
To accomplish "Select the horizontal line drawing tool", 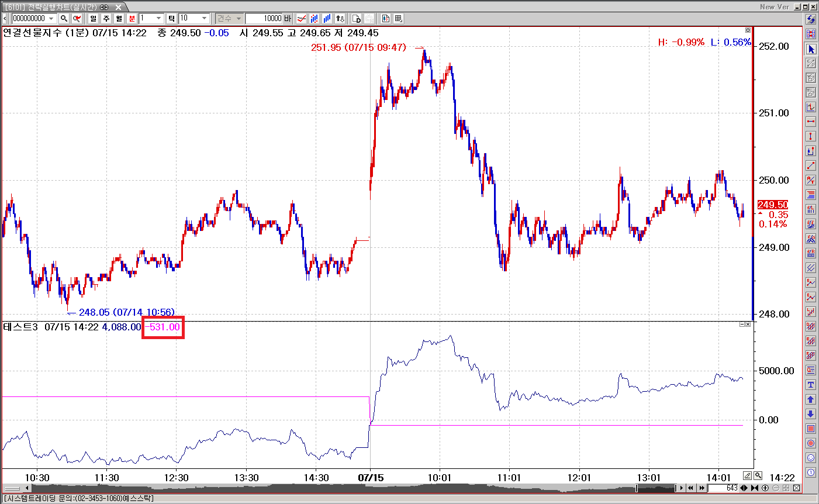I will [x=811, y=122].
